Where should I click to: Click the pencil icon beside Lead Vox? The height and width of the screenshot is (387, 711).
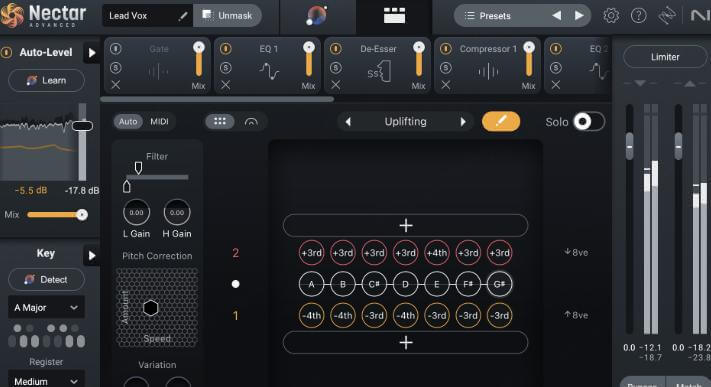tap(183, 16)
